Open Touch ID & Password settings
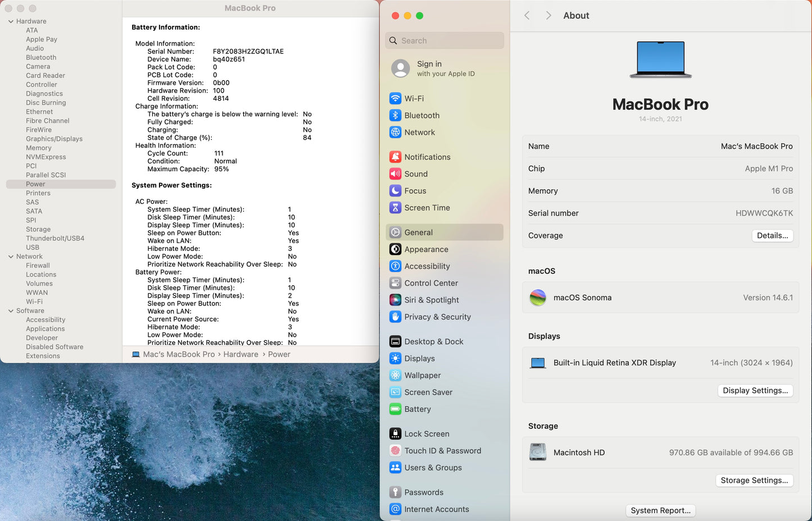Screen dimensions: 812x521 pos(443,450)
